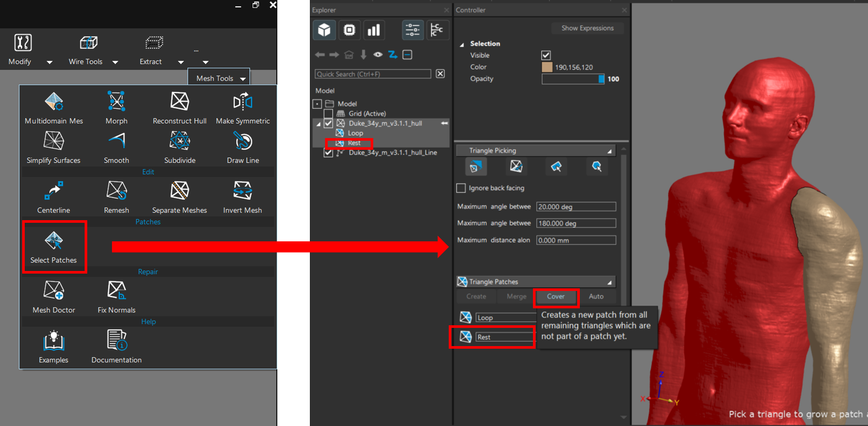
Task: Switch to the Auto patch tab
Action: (596, 297)
